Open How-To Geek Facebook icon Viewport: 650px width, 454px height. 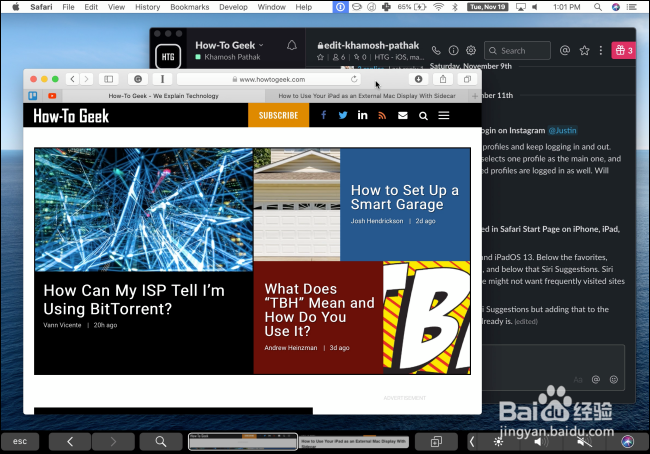(x=323, y=115)
